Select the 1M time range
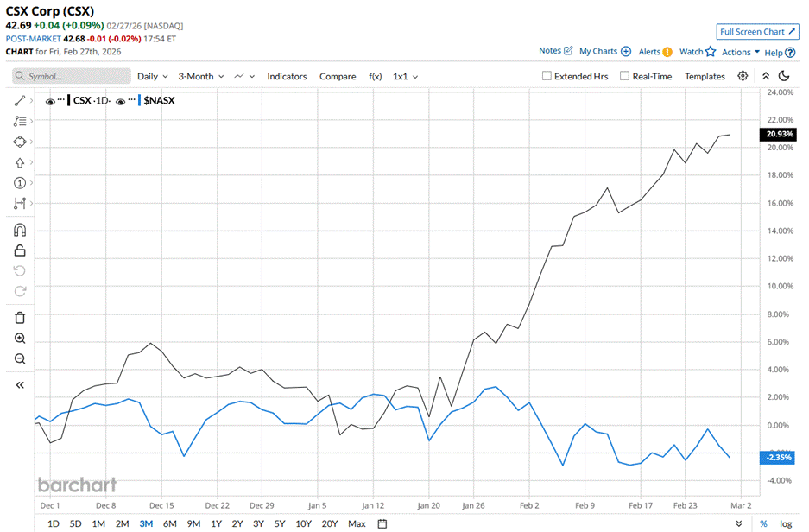Viewport: 809px width, 532px height. click(x=98, y=523)
